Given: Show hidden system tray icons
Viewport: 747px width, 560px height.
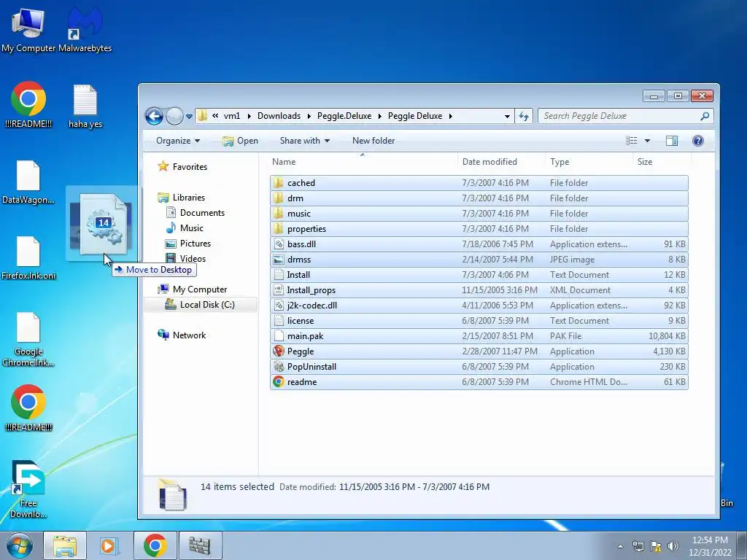Looking at the screenshot, I should (620, 546).
